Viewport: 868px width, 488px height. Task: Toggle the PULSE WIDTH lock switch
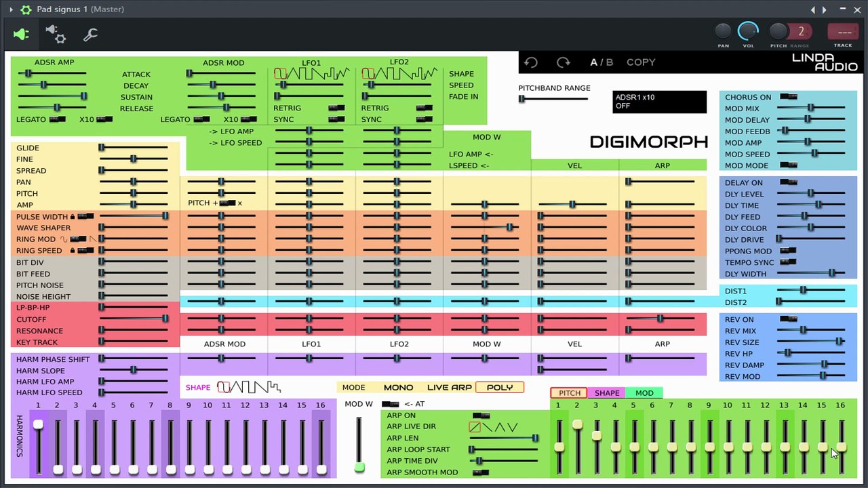click(85, 216)
